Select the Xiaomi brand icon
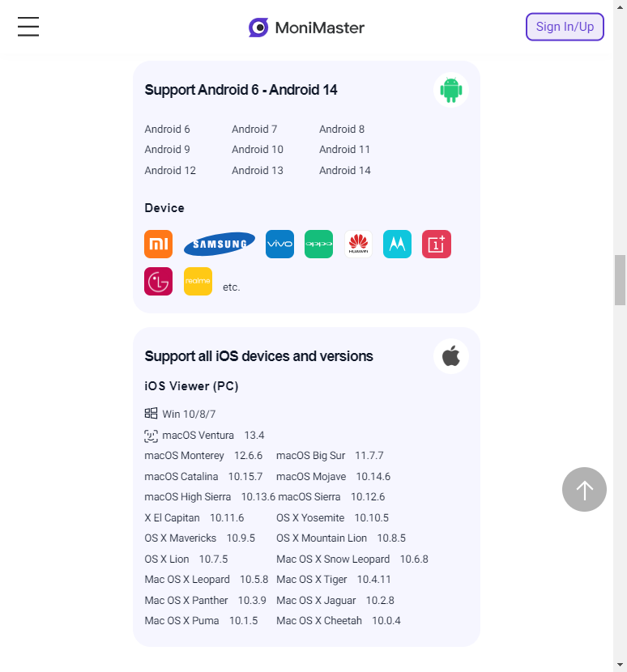Viewport: 627px width, 672px height. [159, 244]
